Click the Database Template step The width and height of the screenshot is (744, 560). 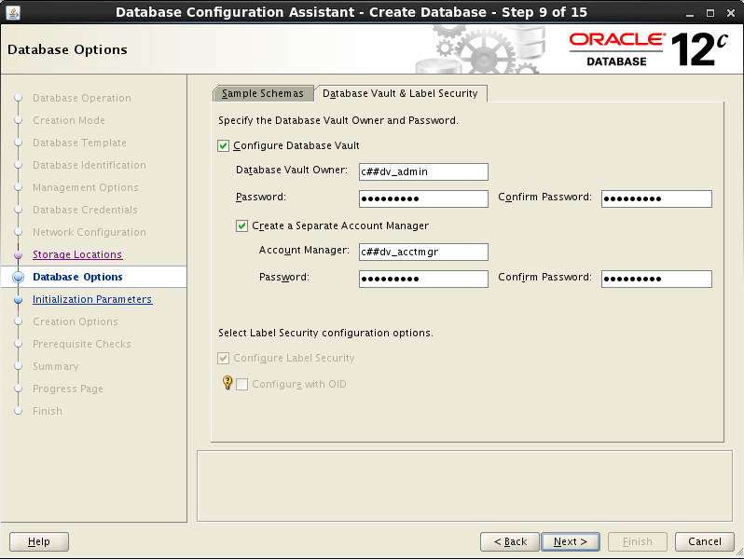click(79, 143)
